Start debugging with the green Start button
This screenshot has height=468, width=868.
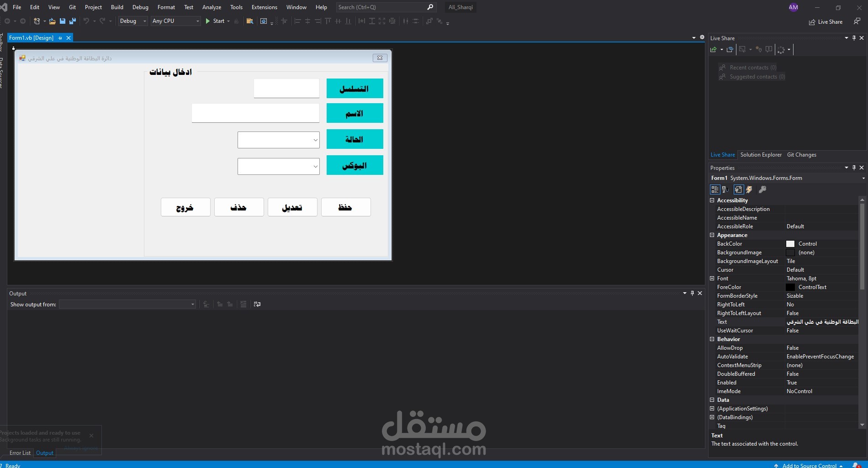(215, 21)
